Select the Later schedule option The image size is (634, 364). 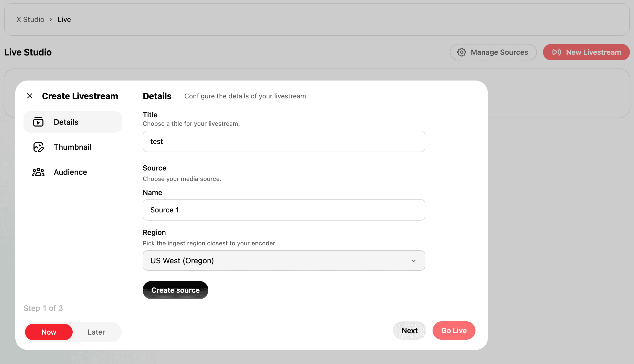[x=96, y=332]
